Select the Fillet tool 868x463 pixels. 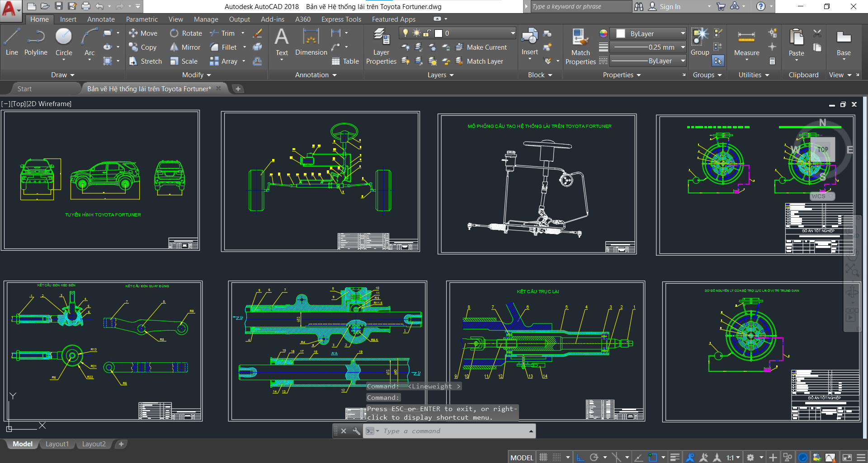[x=223, y=47]
